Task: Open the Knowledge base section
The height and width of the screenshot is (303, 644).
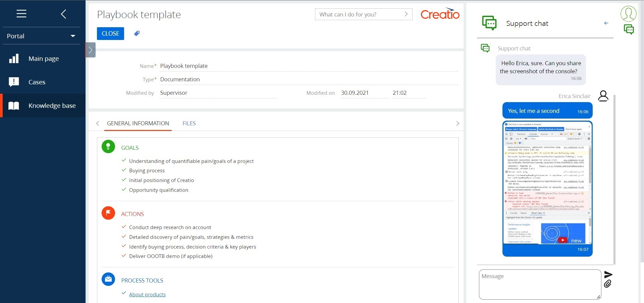Action: click(52, 105)
